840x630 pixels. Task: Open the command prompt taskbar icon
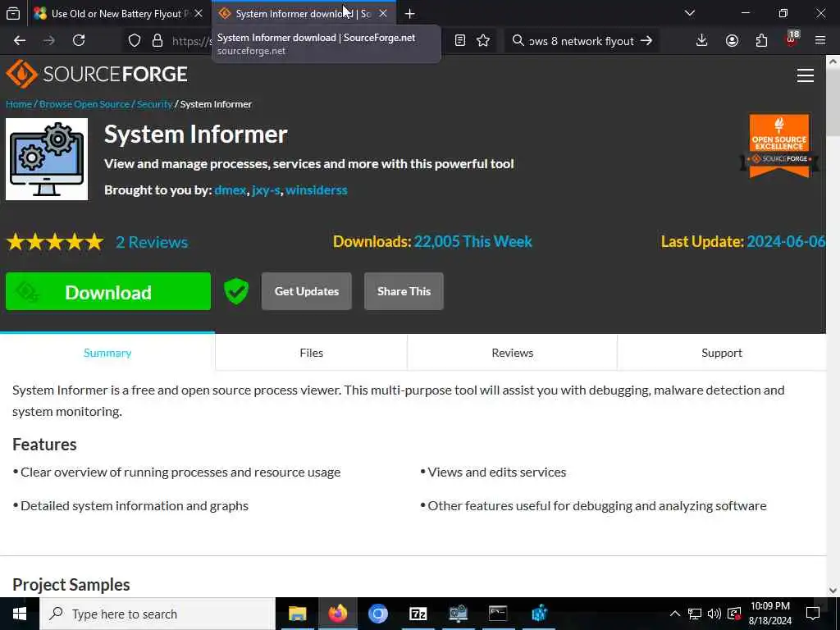point(498,614)
